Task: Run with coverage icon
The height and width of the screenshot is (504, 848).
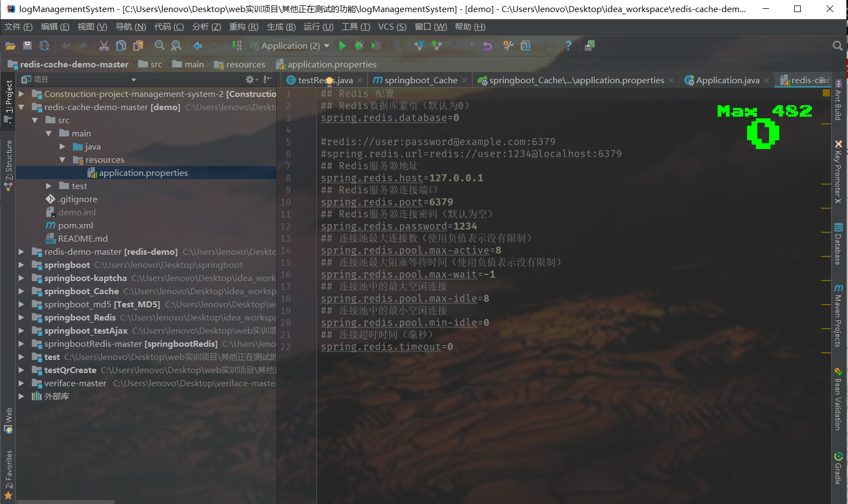Action: 377,46
